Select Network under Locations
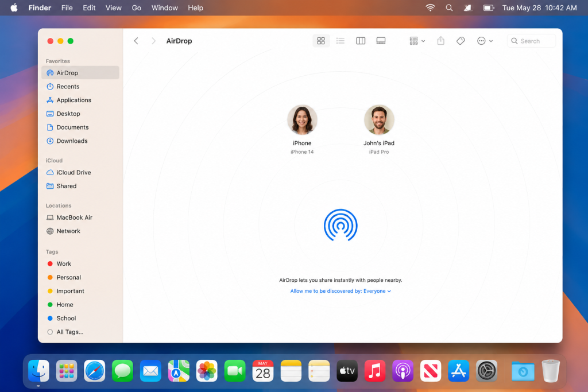This screenshot has height=392, width=588. [80, 231]
